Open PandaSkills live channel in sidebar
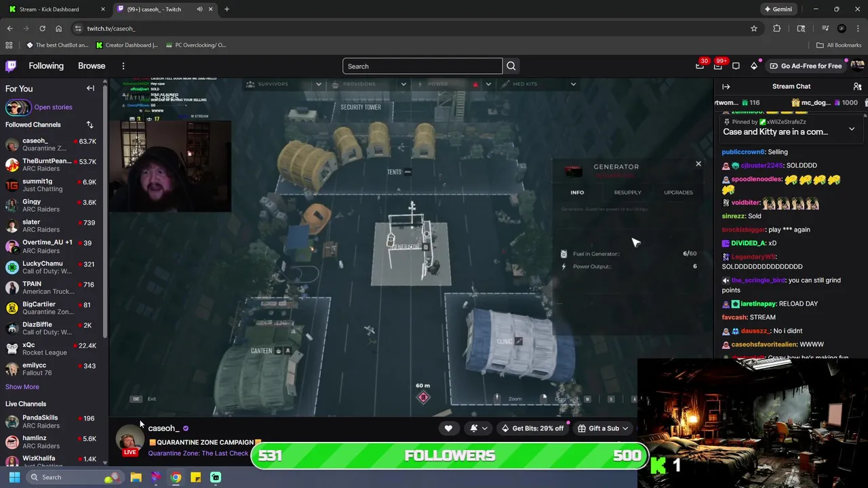 point(53,422)
